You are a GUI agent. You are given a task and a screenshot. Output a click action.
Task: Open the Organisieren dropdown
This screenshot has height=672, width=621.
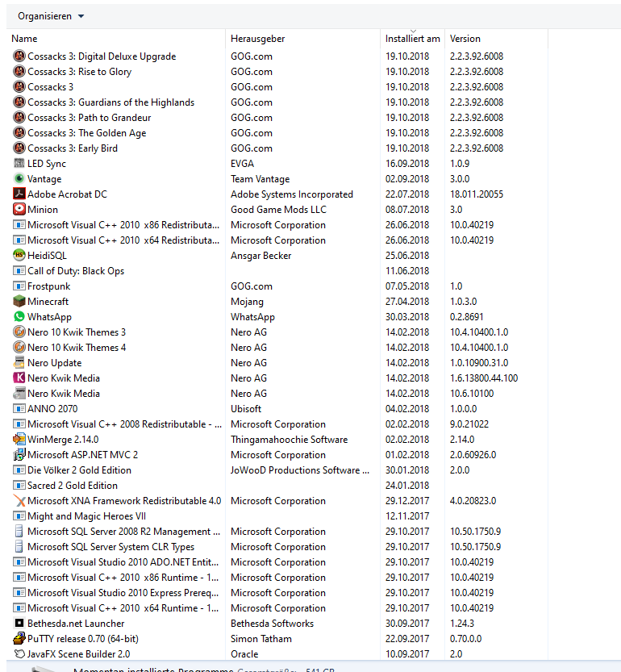pos(51,16)
